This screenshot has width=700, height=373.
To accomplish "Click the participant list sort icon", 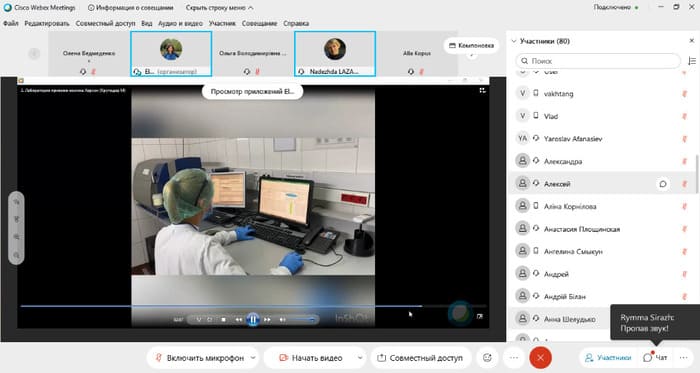I will click(692, 61).
